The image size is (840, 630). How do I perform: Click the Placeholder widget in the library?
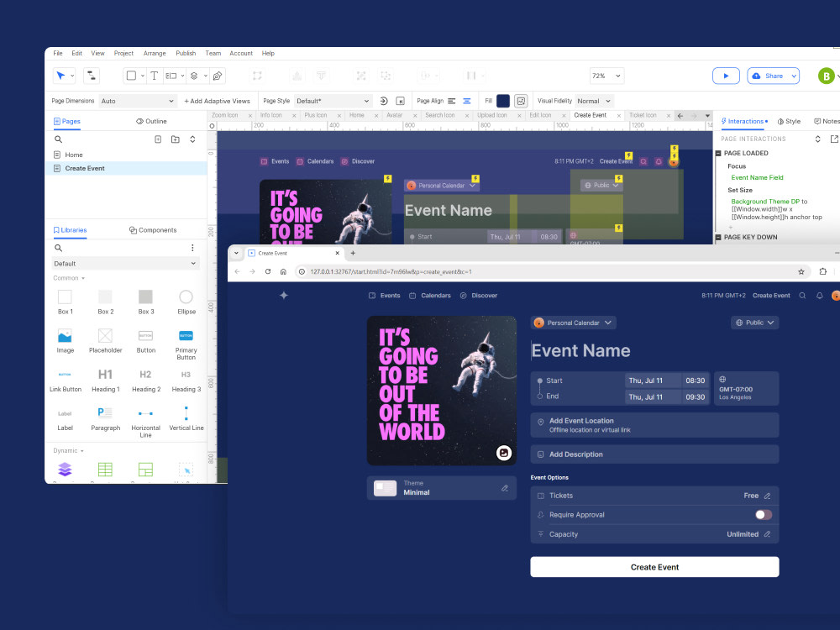pyautogui.click(x=105, y=341)
